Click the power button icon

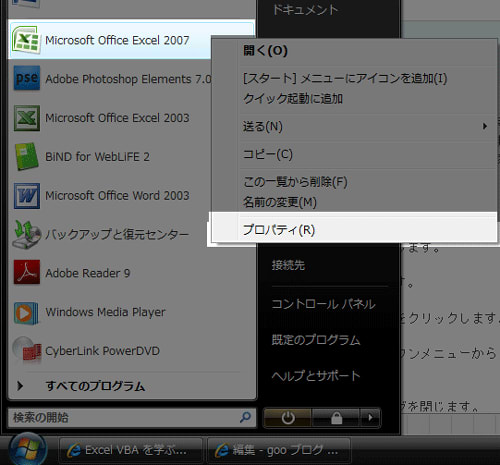(288, 418)
